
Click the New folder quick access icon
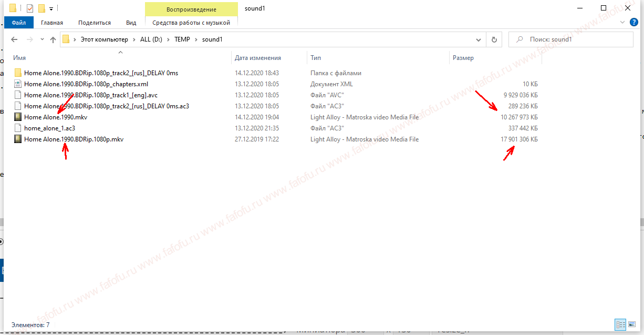pyautogui.click(x=41, y=8)
